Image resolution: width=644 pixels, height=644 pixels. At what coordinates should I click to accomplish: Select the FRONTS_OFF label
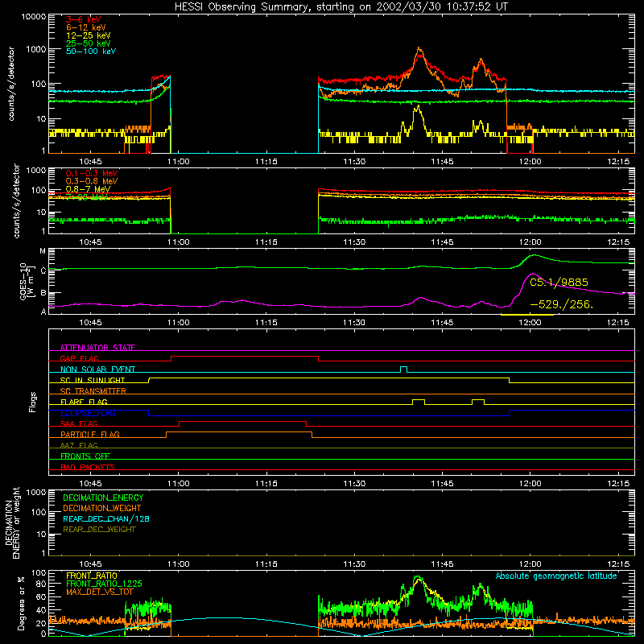85,456
